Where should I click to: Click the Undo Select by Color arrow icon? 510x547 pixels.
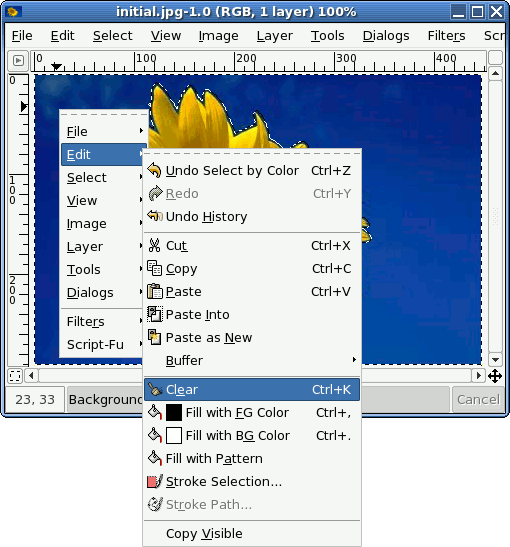pyautogui.click(x=154, y=170)
